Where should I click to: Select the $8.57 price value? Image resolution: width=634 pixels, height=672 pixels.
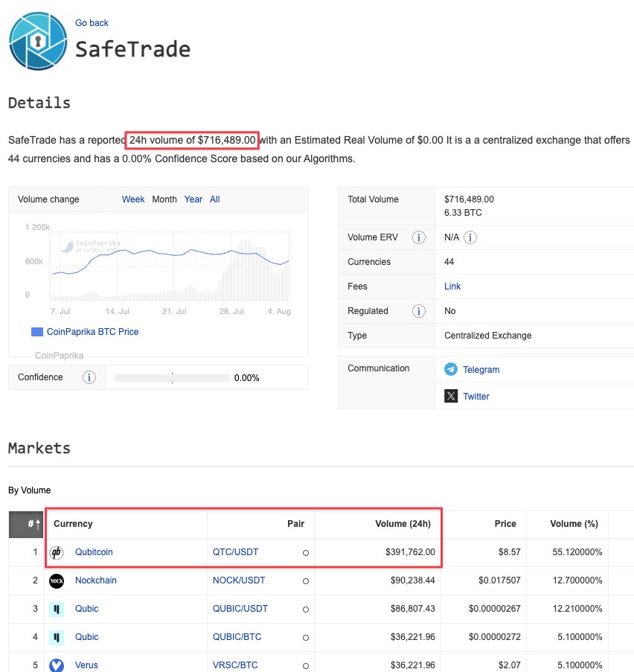(x=509, y=552)
